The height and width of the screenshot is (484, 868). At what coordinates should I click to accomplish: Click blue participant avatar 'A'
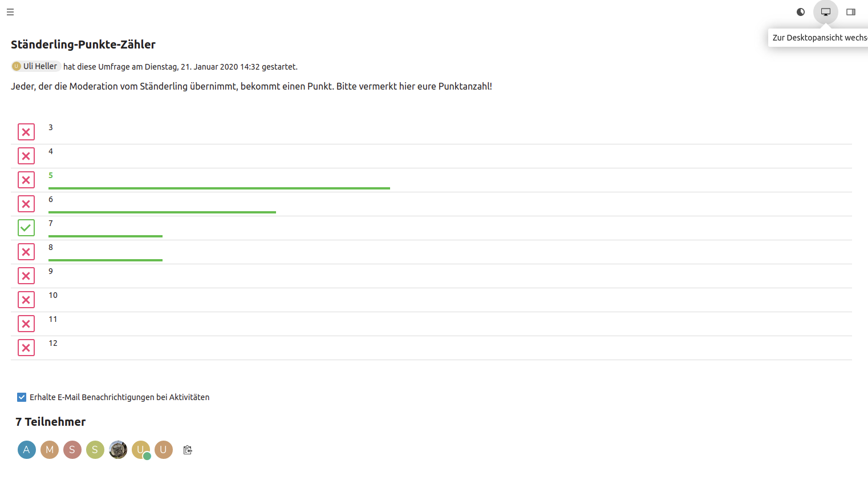tap(27, 450)
